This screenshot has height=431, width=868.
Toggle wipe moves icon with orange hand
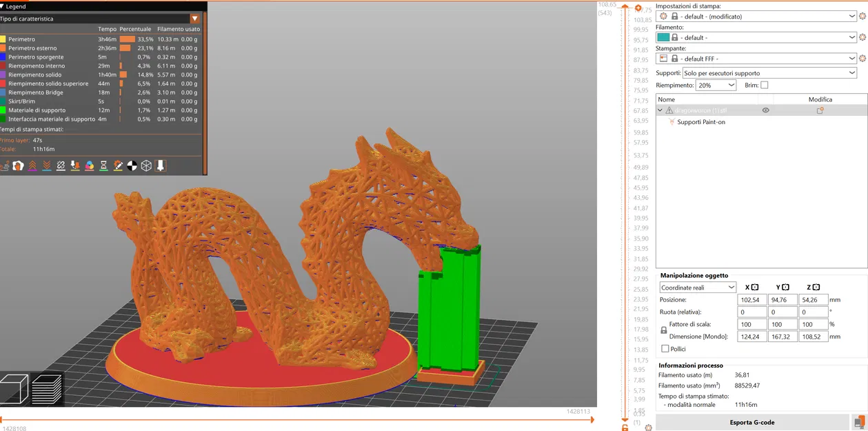(19, 166)
